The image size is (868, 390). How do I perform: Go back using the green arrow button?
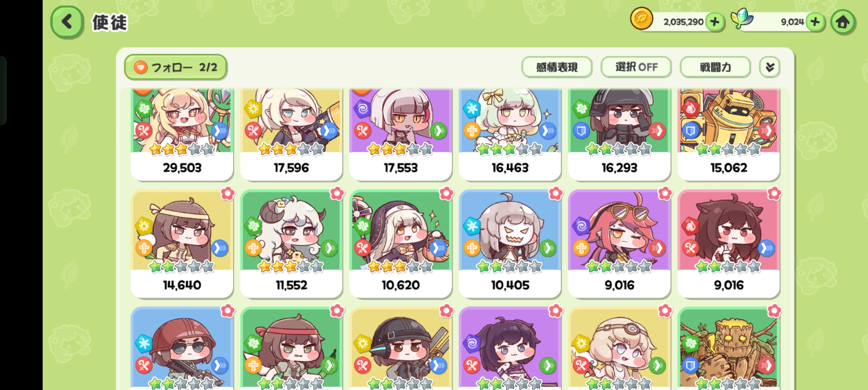click(67, 22)
